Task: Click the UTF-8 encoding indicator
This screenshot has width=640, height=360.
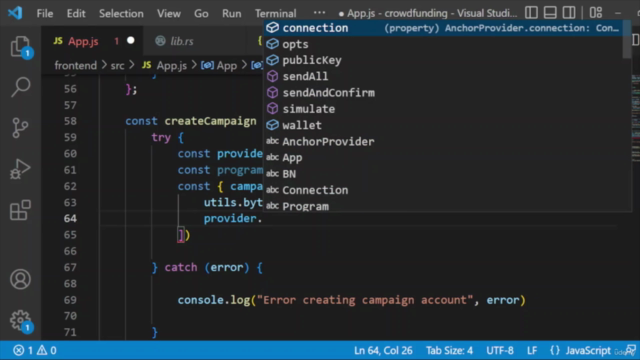Action: (500, 350)
